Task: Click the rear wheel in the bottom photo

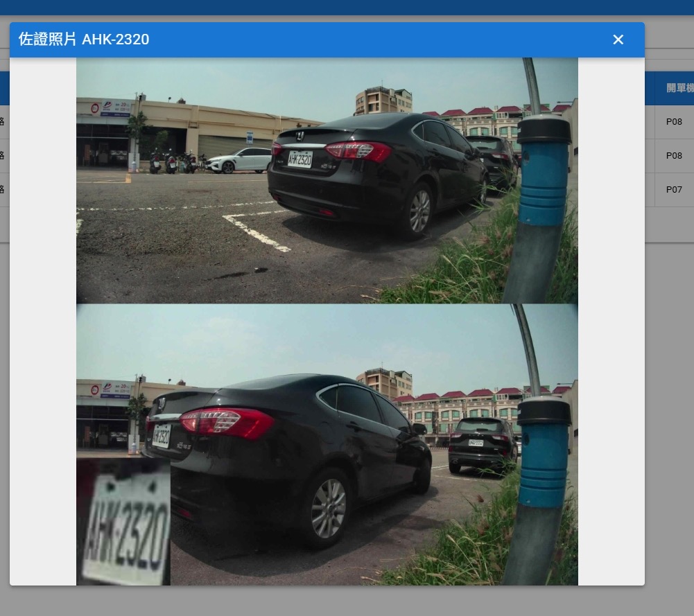Action: (328, 508)
